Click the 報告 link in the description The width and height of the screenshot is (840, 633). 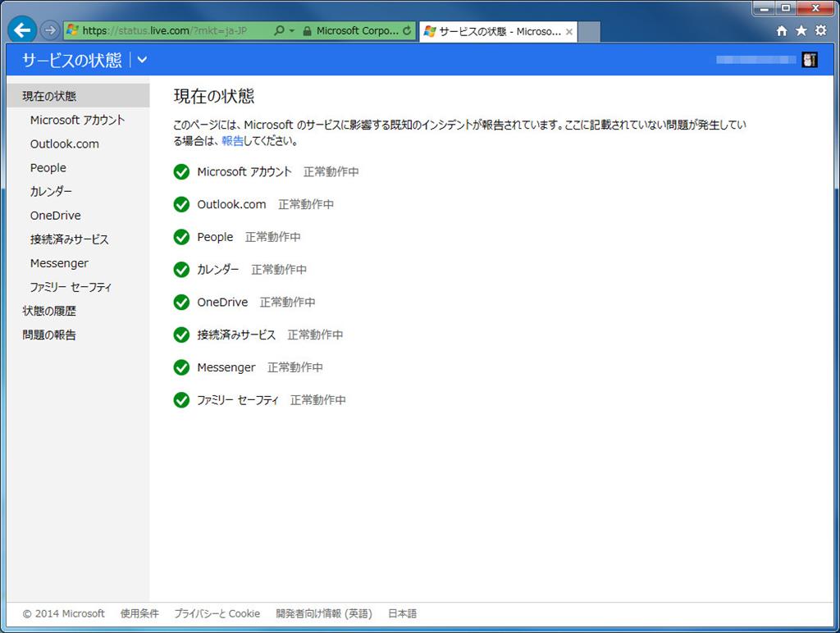tap(232, 141)
